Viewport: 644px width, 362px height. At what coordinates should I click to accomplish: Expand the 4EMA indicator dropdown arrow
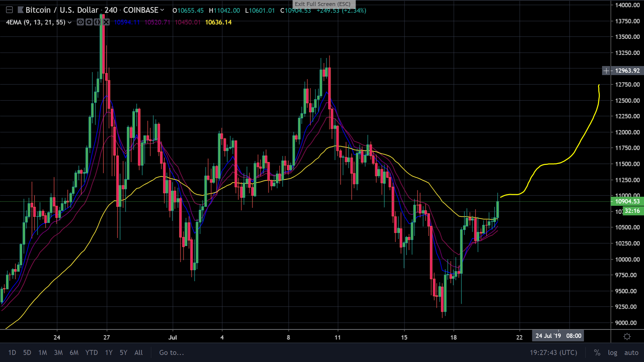point(69,22)
